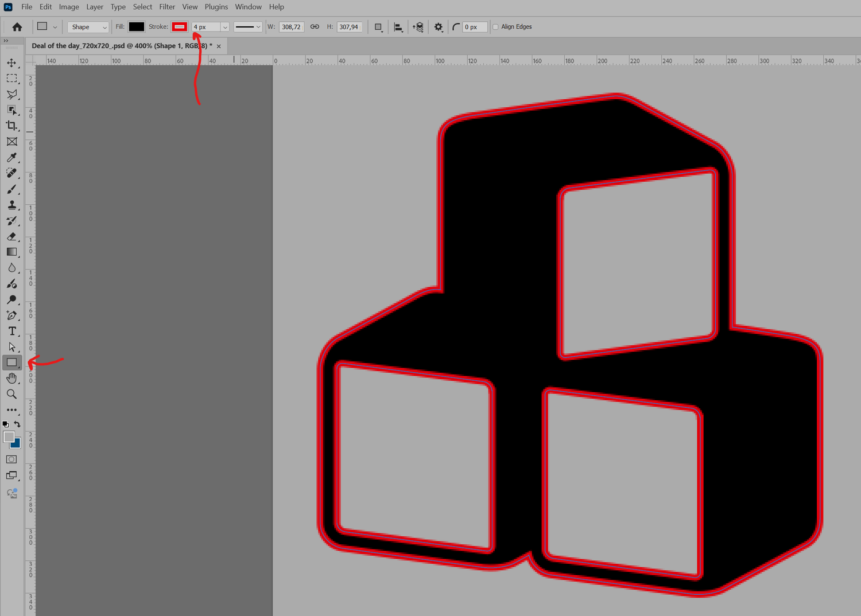
Task: Activate the Zoom tool in toolbar
Action: coord(11,394)
